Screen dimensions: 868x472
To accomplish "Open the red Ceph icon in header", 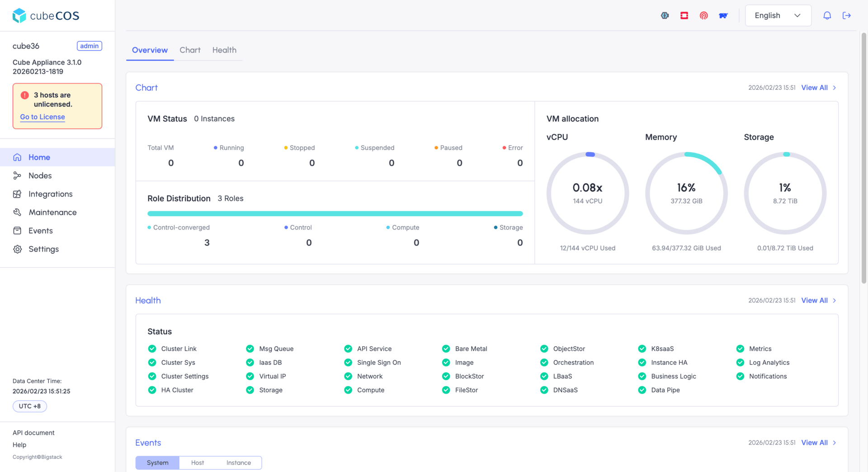I will click(x=703, y=15).
